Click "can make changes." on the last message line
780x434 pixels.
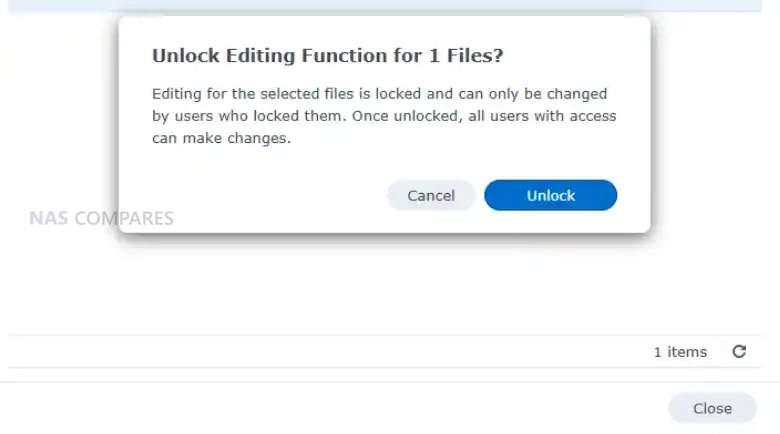221,139
